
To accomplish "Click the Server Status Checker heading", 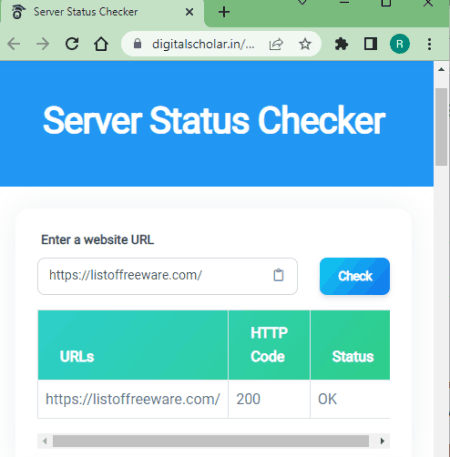I will tap(214, 121).
